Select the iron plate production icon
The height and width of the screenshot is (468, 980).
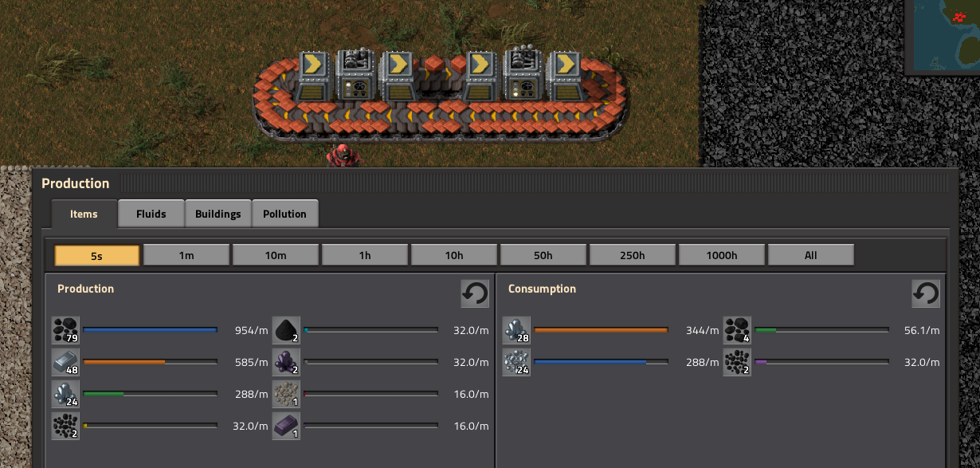(65, 362)
